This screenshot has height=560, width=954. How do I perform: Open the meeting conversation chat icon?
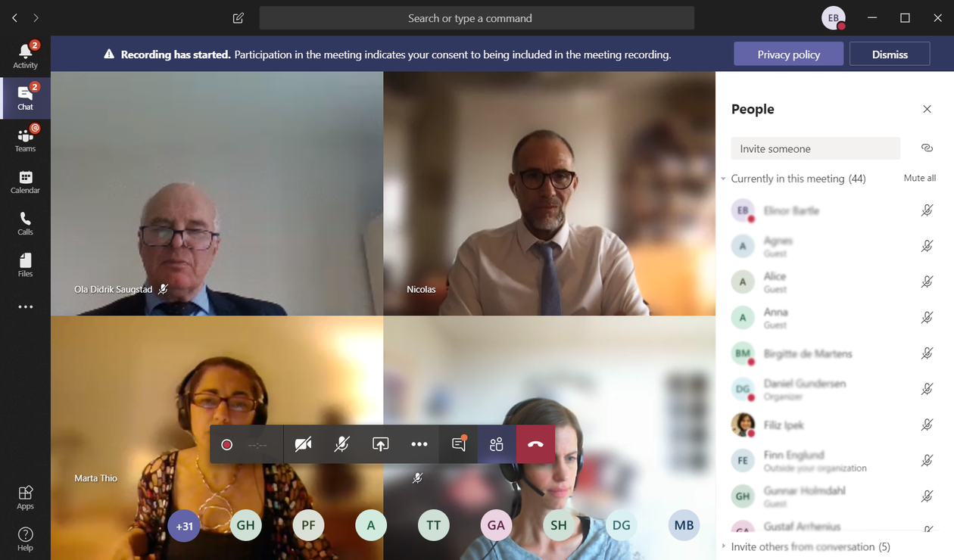click(x=458, y=444)
